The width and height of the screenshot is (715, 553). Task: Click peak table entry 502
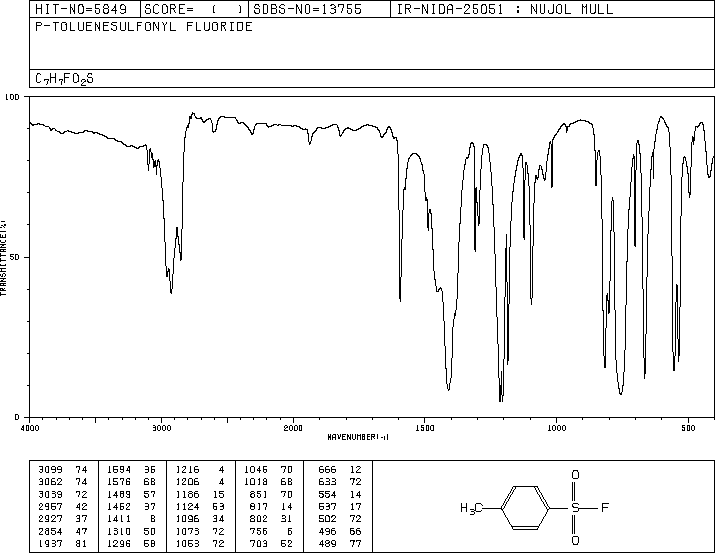[x=327, y=519]
